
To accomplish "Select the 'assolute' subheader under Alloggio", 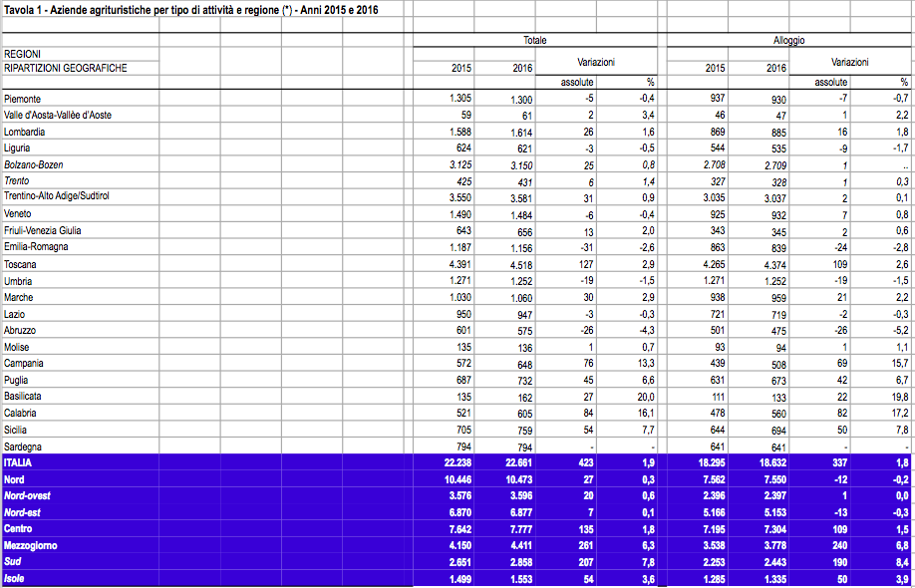I will (831, 83).
